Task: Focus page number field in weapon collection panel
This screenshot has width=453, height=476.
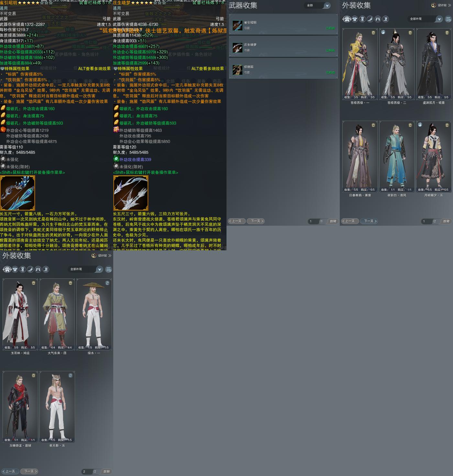Action: click(x=313, y=221)
